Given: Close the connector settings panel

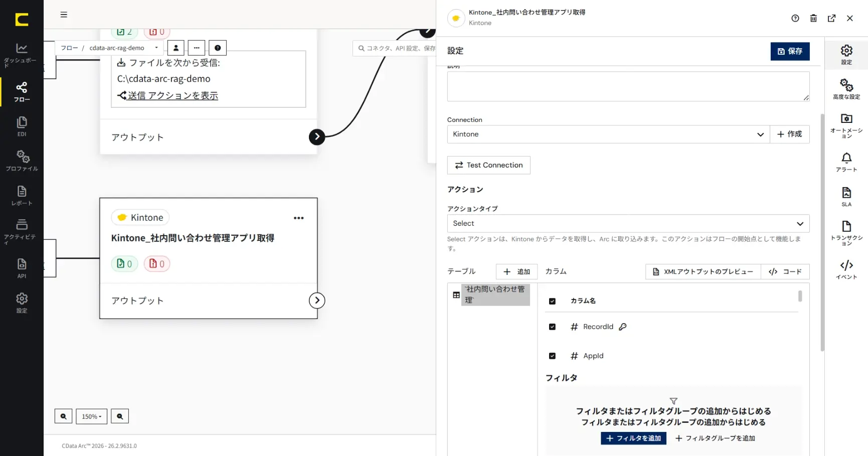Looking at the screenshot, I should pyautogui.click(x=850, y=18).
